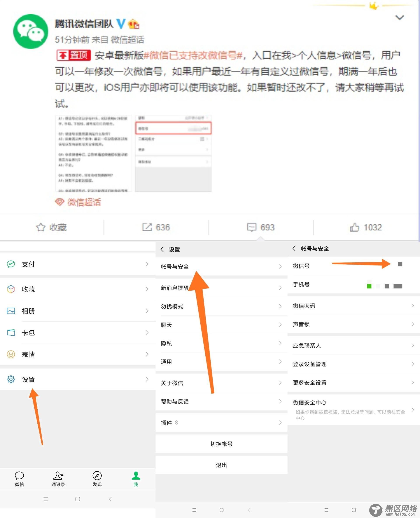Open the 手机号 row
420x518 pixels.
[x=354, y=284]
